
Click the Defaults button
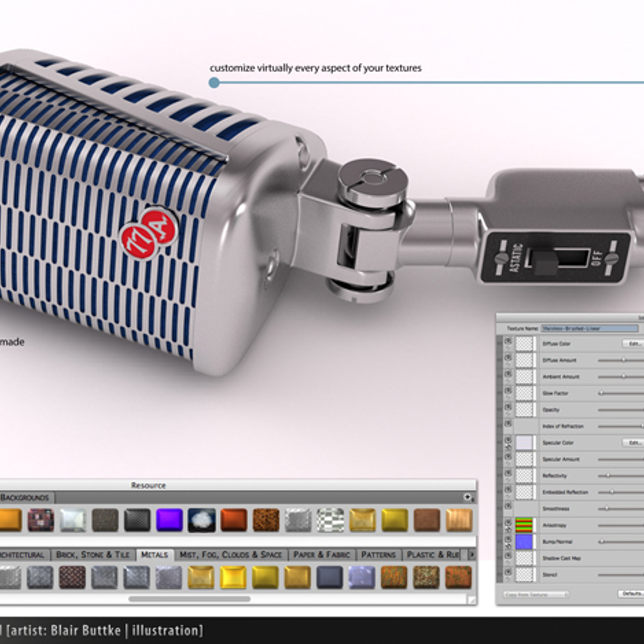coord(631,594)
